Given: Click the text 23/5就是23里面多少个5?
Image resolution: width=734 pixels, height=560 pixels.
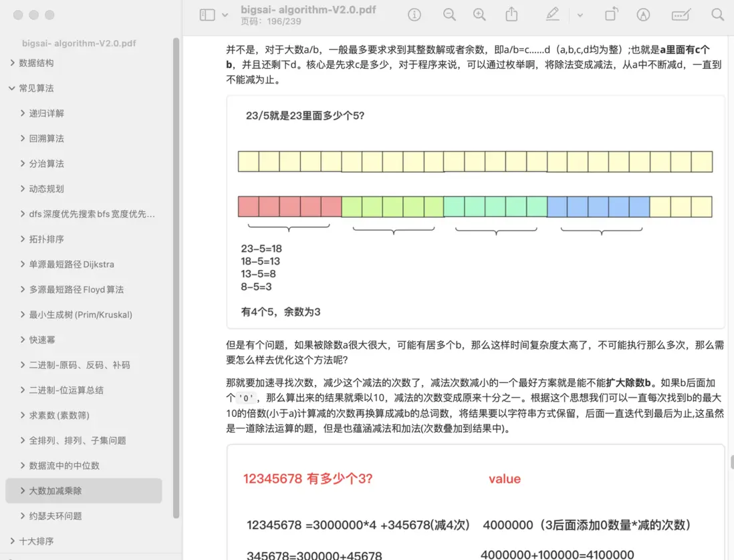Looking at the screenshot, I should (x=305, y=116).
